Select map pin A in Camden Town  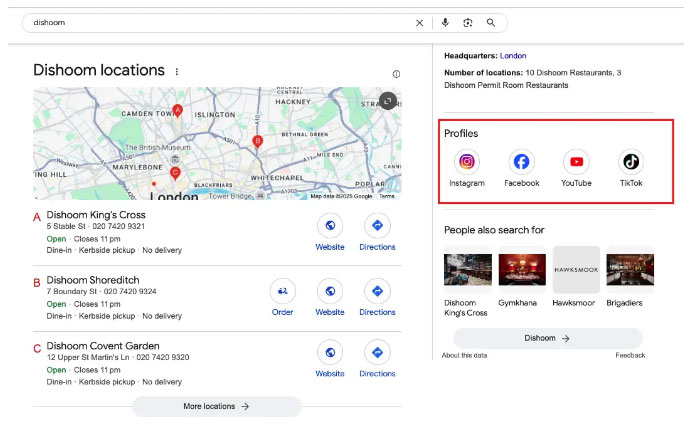pyautogui.click(x=178, y=110)
